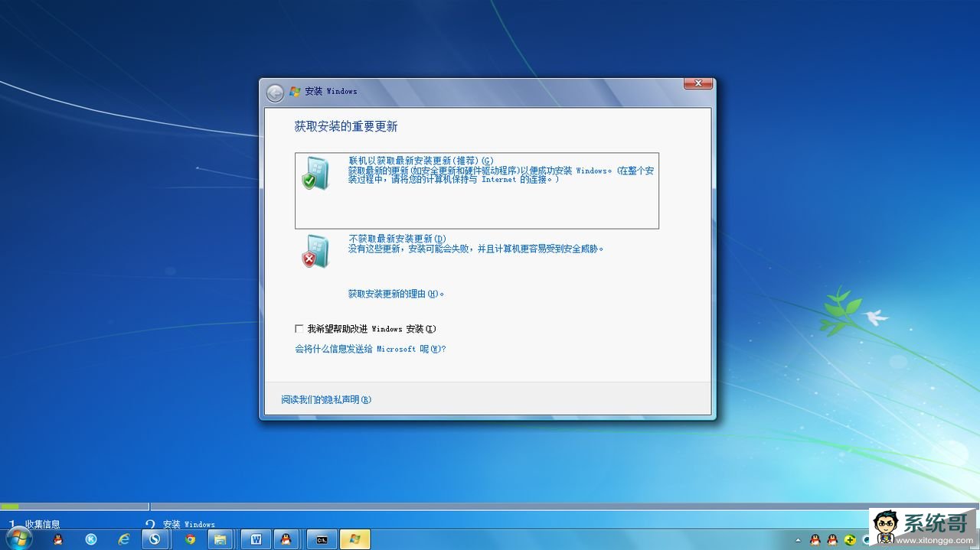
Task: Open Windows Explorer folder taskbar icon
Action: [x=220, y=539]
